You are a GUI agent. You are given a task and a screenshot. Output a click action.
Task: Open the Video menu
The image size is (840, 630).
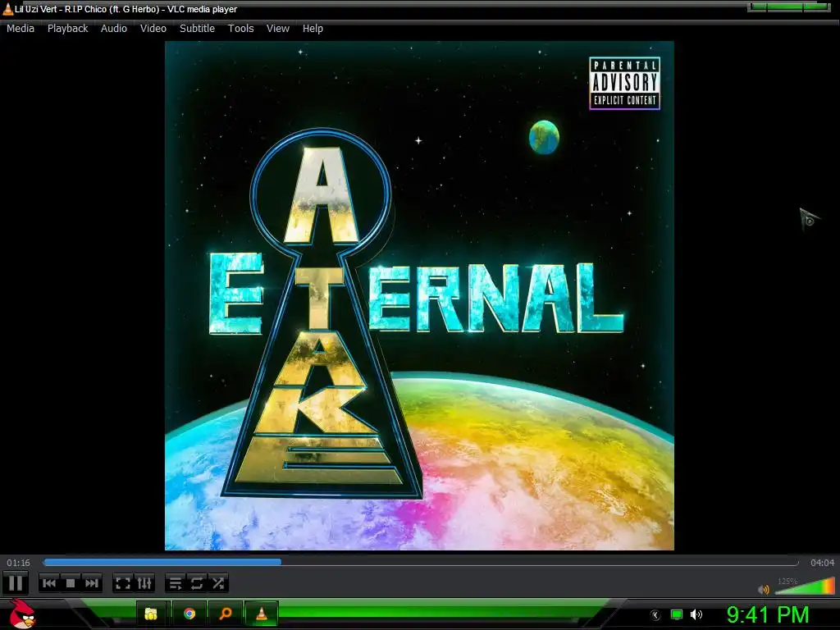[x=153, y=29]
